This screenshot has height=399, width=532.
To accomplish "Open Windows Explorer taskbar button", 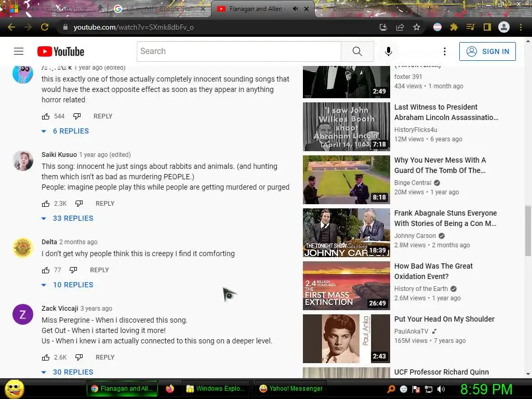I will (x=216, y=389).
